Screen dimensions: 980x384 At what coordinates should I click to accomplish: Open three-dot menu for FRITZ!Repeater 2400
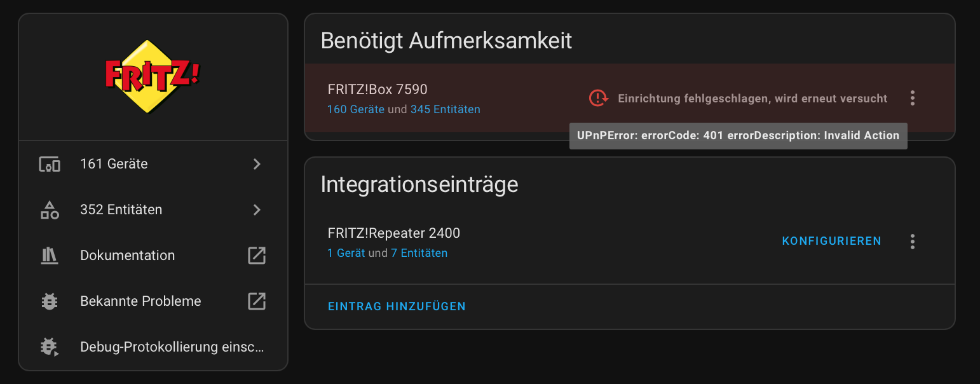tap(913, 242)
